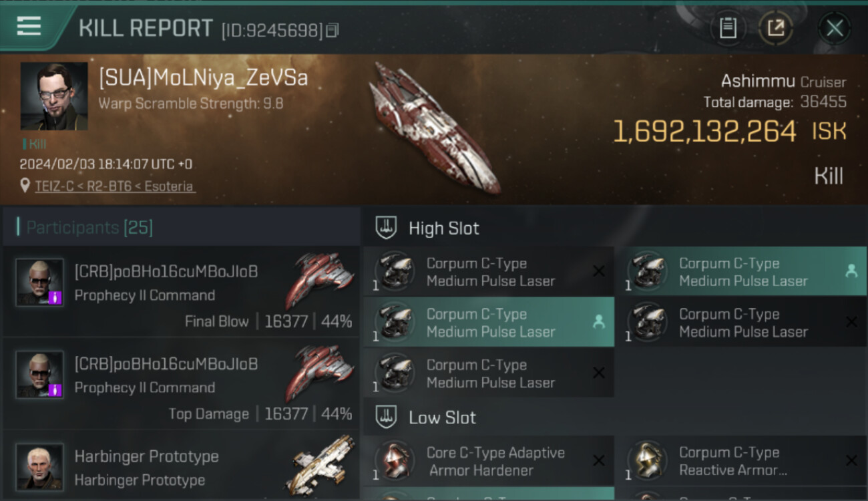Click the clipboard copy report icon

pyautogui.click(x=728, y=28)
